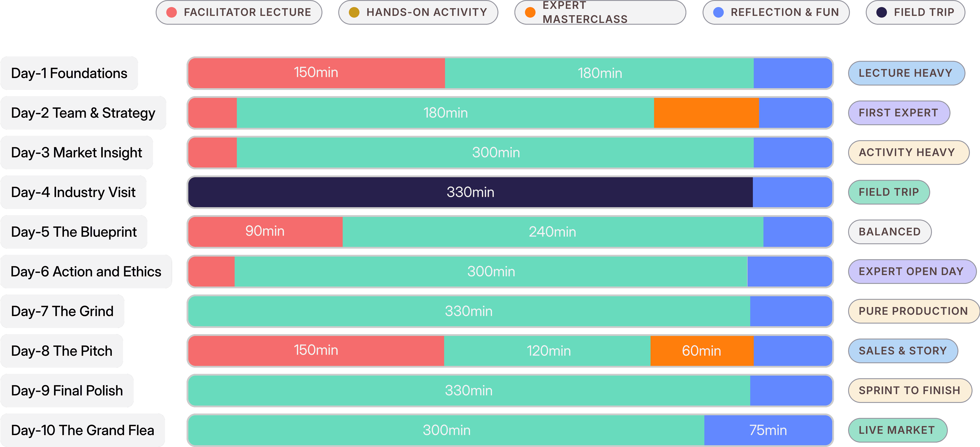The image size is (980, 447).
Task: Click the blue Reflection & Fun legend dot
Action: coord(718,13)
